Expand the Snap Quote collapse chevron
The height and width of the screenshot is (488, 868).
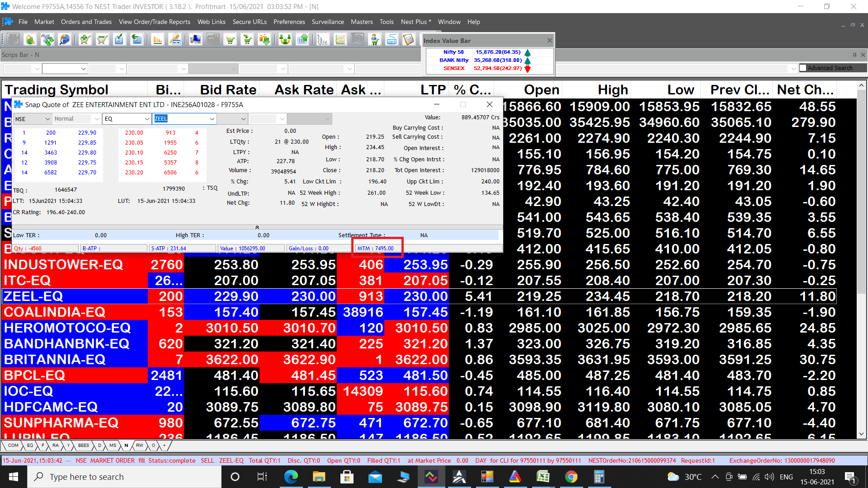click(257, 227)
